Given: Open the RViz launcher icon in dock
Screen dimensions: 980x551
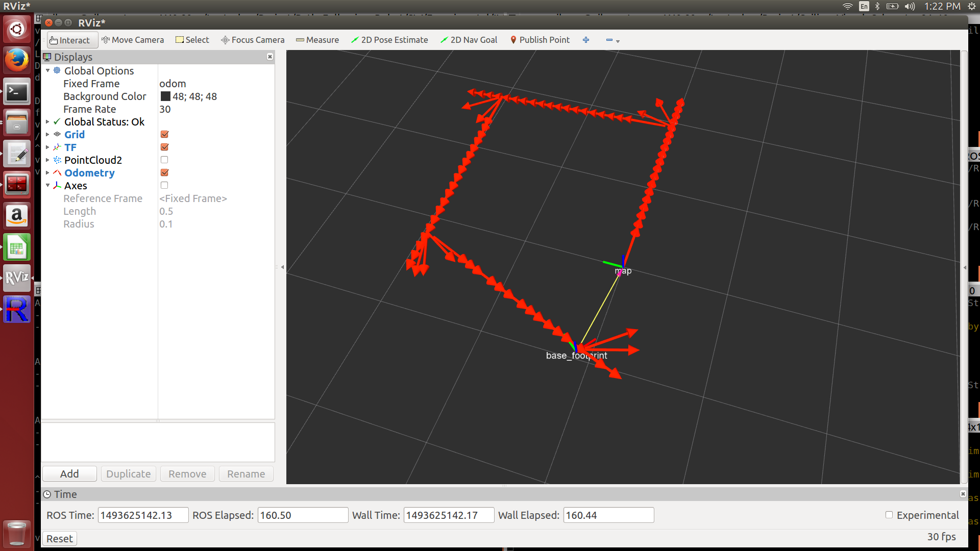Looking at the screenshot, I should (17, 278).
